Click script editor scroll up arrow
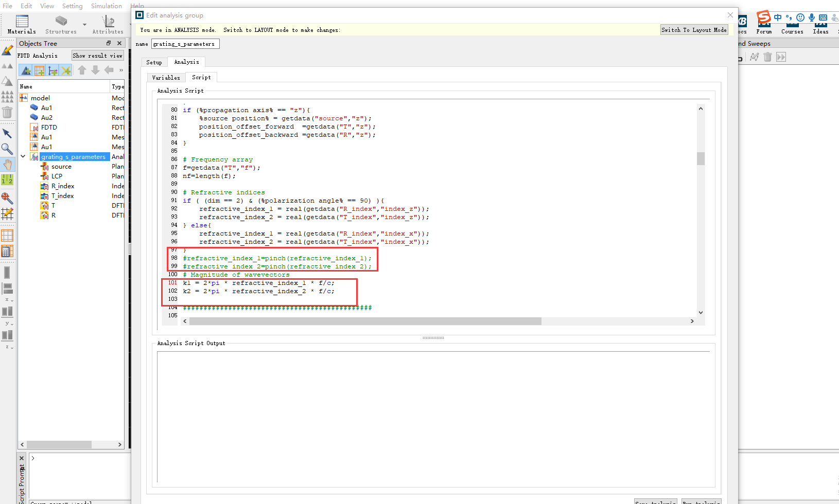 [x=701, y=109]
